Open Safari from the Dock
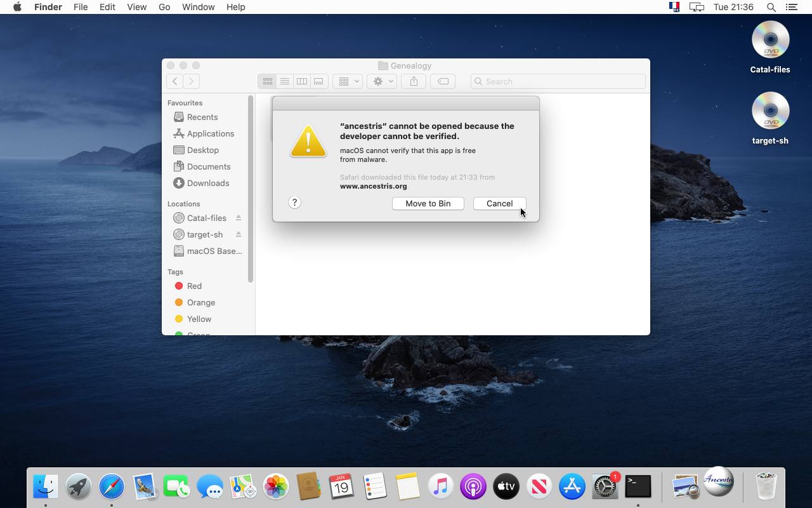The image size is (812, 508). pos(112,487)
